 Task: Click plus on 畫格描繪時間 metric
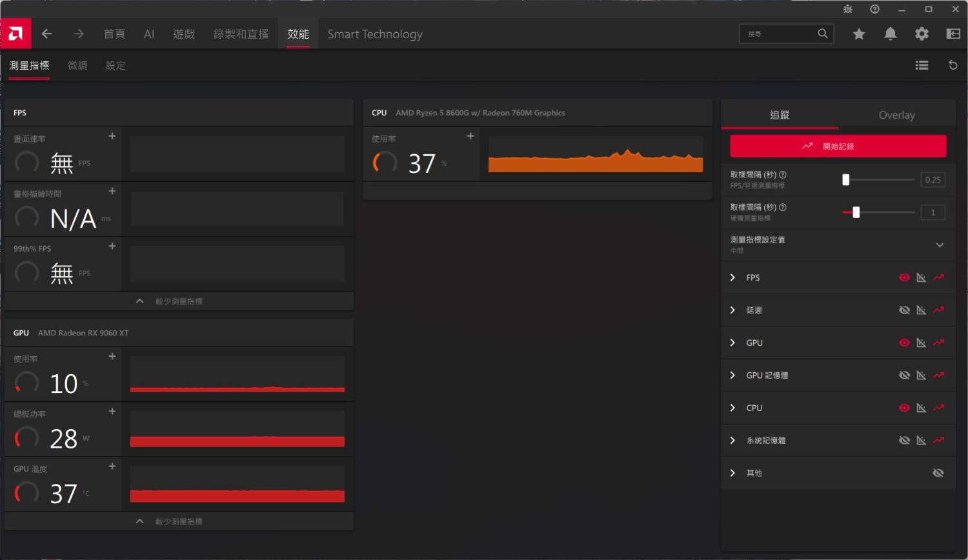tap(112, 191)
